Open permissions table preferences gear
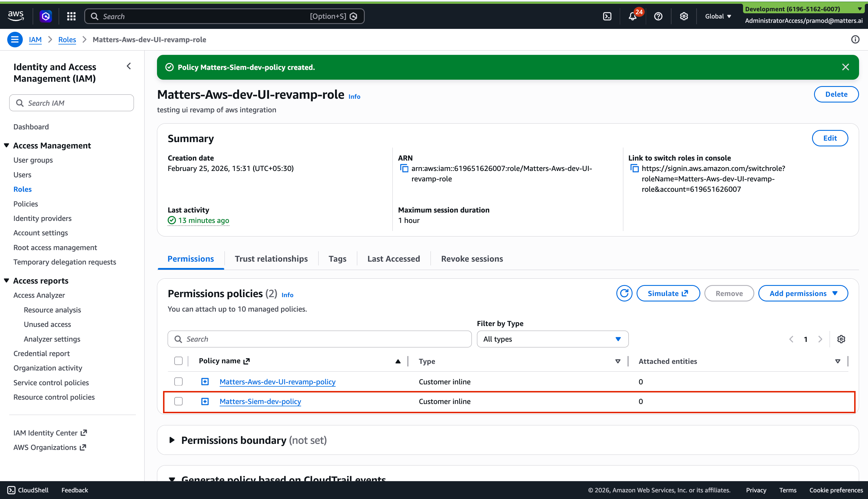 841,339
